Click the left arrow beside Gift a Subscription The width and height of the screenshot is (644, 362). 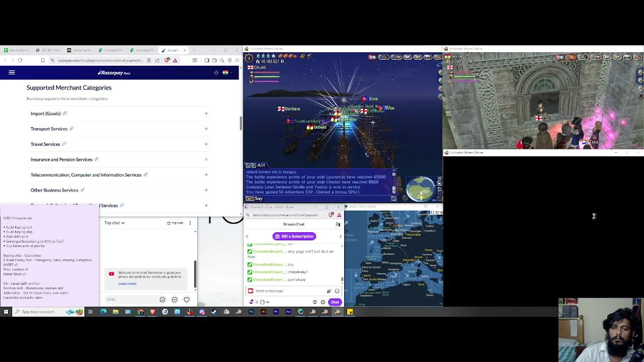coord(247,236)
